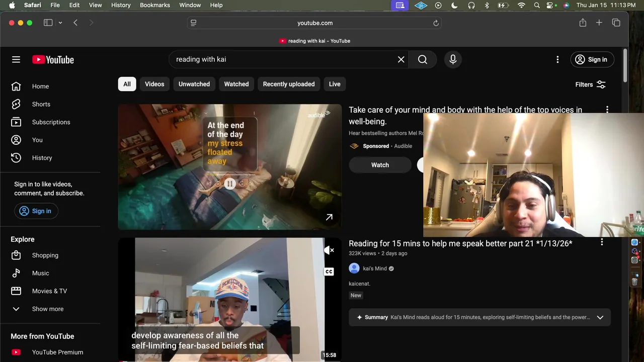644x362 pixels.
Task: Select the Unwatched filter chip
Action: pyautogui.click(x=194, y=84)
